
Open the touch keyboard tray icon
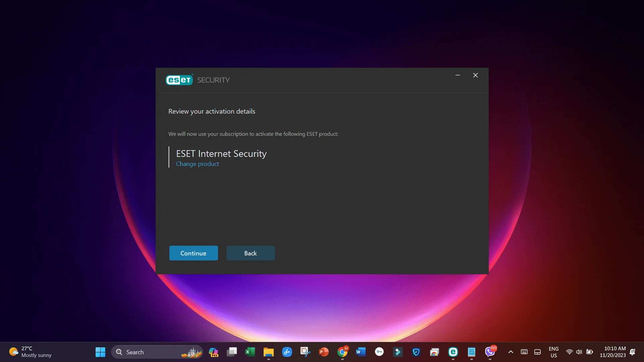(x=524, y=352)
